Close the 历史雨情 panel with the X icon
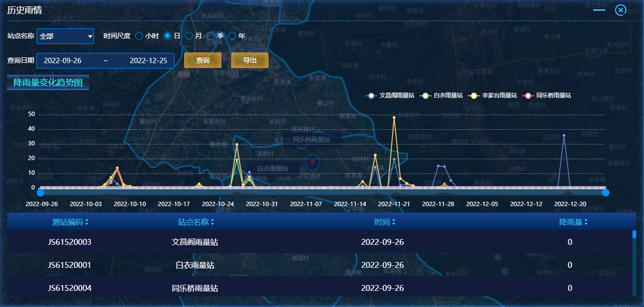This screenshot has height=307, width=644. tap(620, 10)
